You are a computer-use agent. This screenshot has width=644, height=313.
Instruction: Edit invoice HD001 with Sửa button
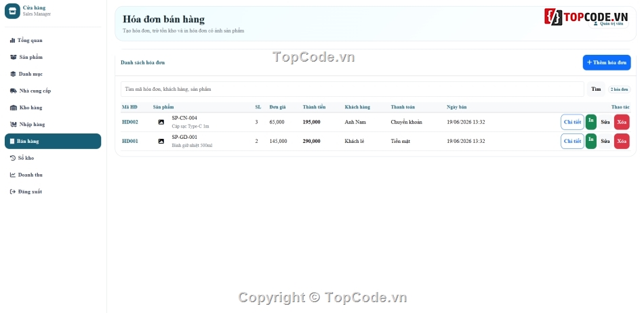[605, 141]
